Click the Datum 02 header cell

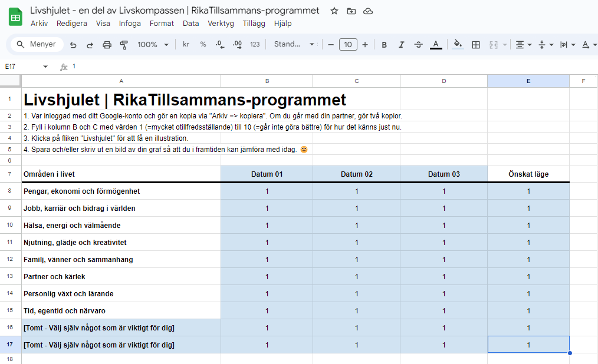tap(357, 174)
